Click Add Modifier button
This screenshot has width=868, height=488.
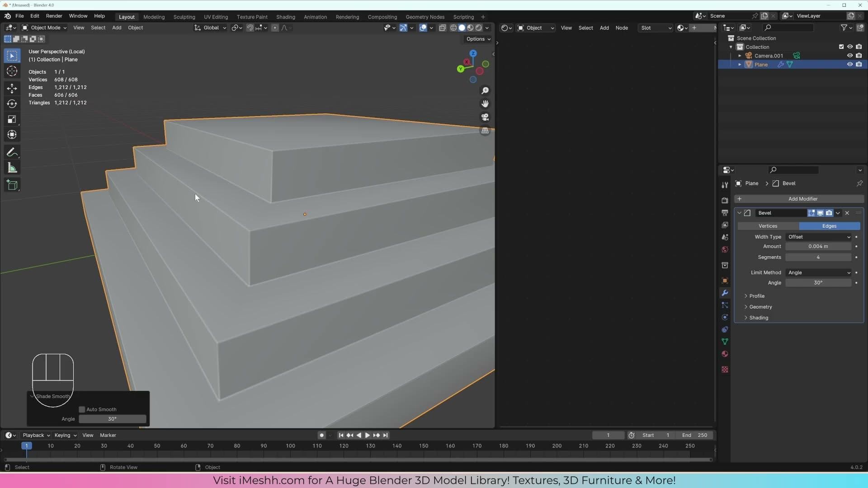coord(799,199)
